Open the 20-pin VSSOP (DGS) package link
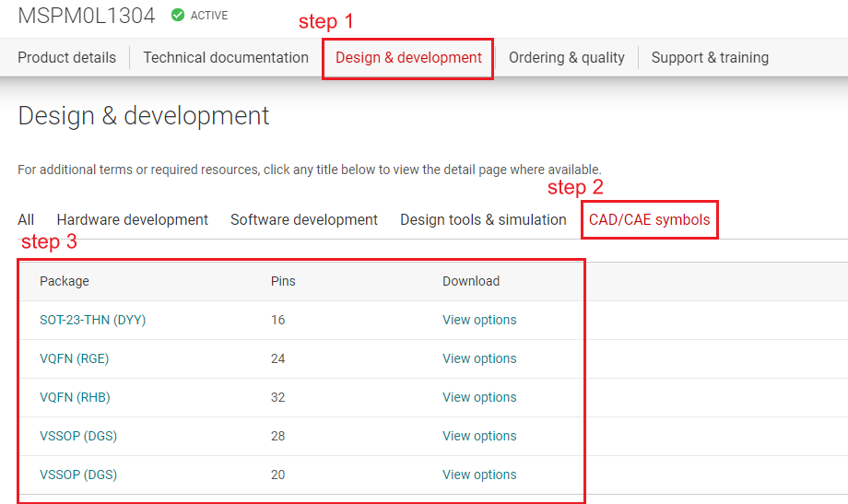This screenshot has height=504, width=848. click(x=78, y=475)
